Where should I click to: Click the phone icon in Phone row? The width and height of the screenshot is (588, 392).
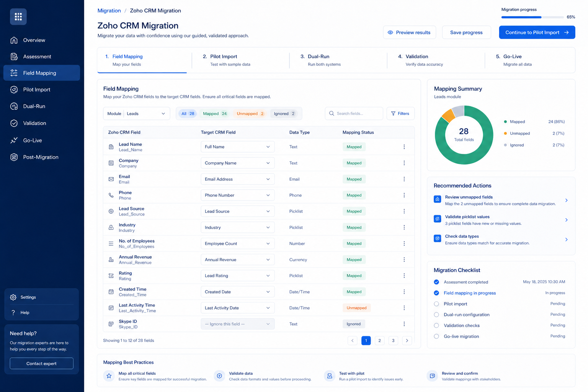coord(111,195)
